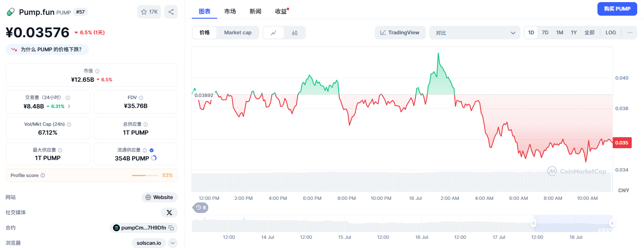Click the ¥0.03576 price heading

tap(38, 33)
